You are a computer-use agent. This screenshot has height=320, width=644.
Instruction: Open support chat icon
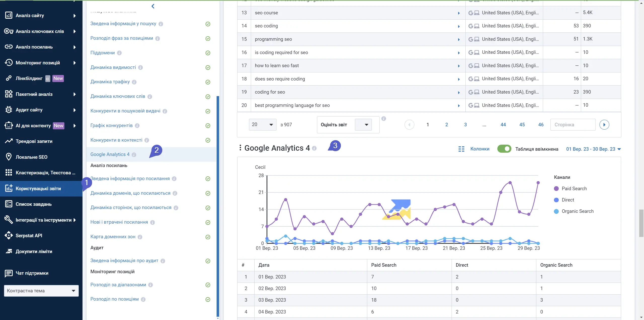click(x=9, y=273)
